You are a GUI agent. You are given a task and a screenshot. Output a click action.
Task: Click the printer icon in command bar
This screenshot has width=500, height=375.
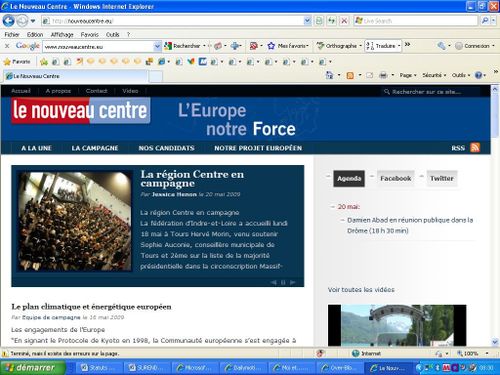[x=383, y=75]
